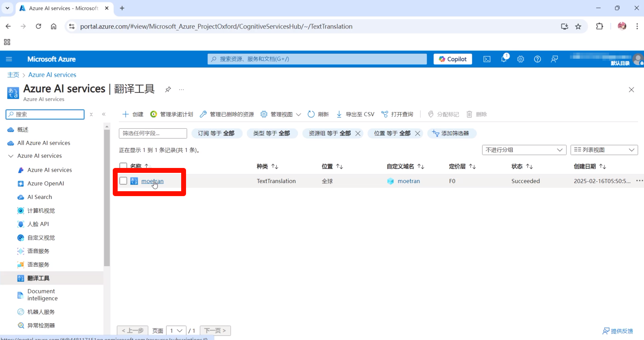The image size is (644, 340).
Task: Open the blade's more options ellipsis
Action: [182, 89]
